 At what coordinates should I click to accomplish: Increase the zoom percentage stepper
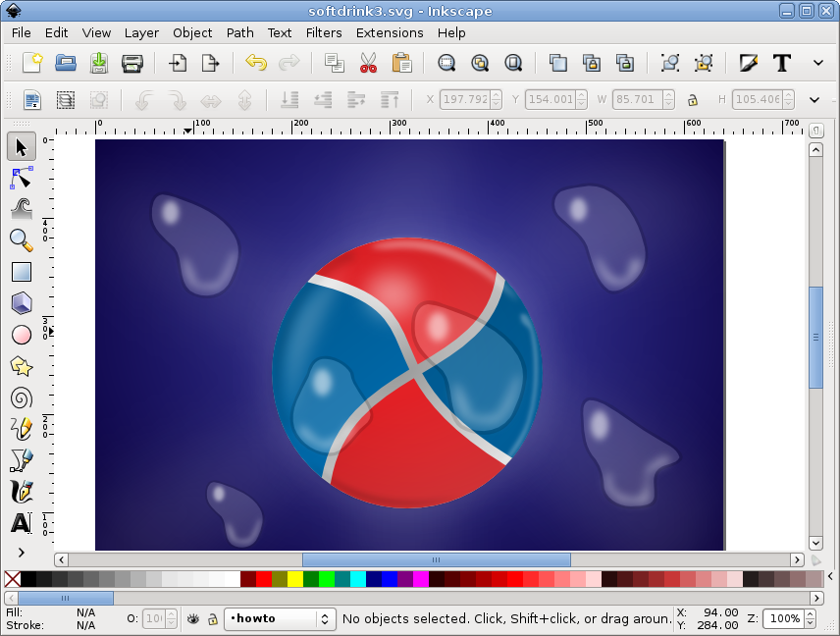point(810,614)
